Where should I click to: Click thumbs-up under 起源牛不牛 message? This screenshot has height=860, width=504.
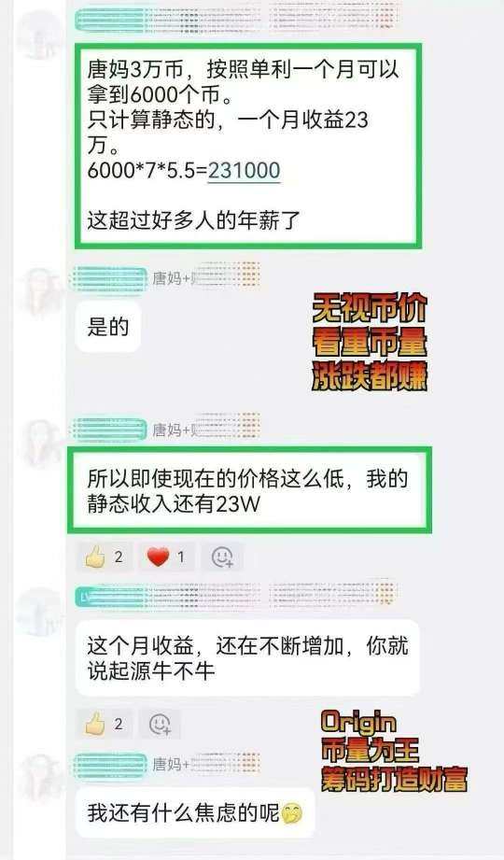point(105,724)
